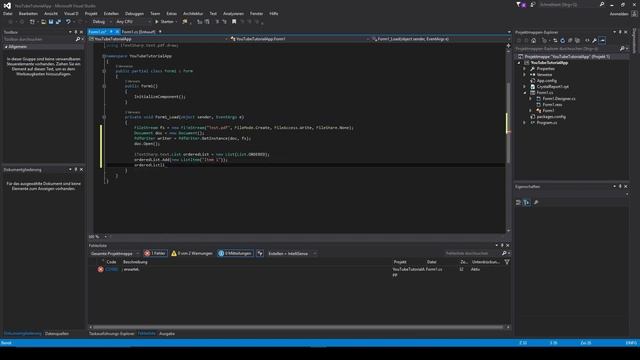Image resolution: width=640 pixels, height=360 pixels.
Task: Click the property pages wrench in Eigenschaften
Action: 536,202
